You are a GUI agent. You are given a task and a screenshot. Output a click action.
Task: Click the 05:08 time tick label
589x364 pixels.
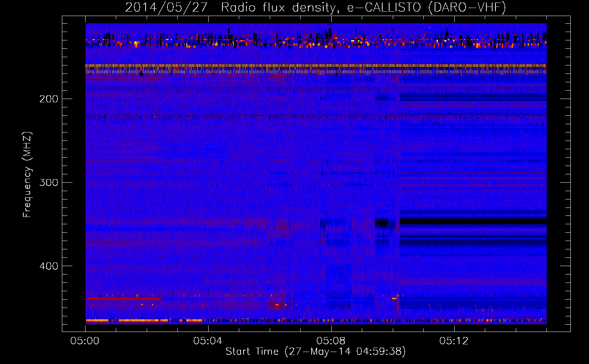[331, 341]
